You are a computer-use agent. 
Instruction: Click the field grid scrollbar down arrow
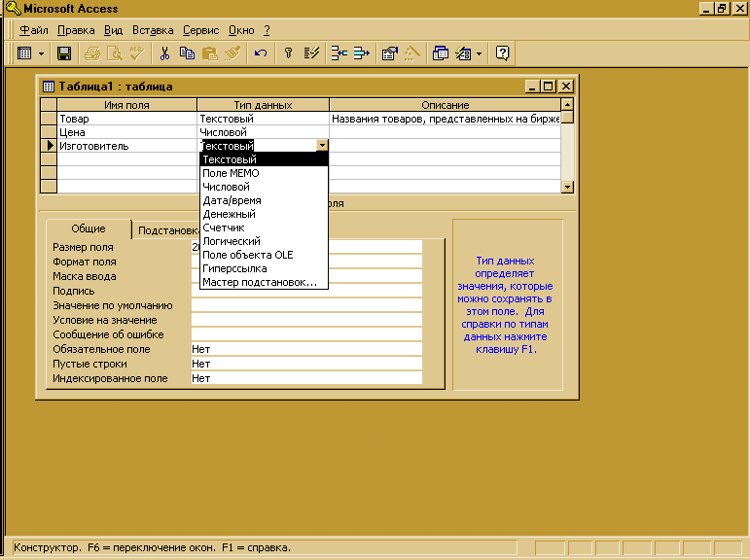(567, 187)
